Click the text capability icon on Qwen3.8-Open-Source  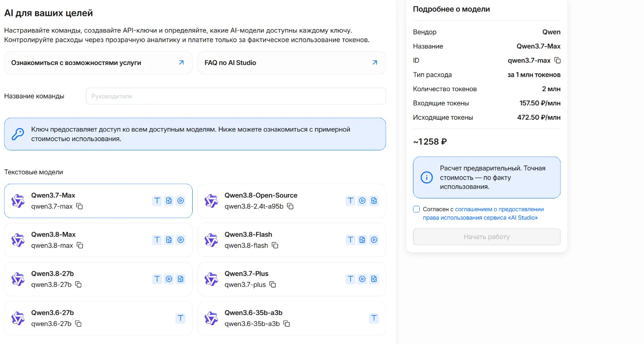click(350, 200)
